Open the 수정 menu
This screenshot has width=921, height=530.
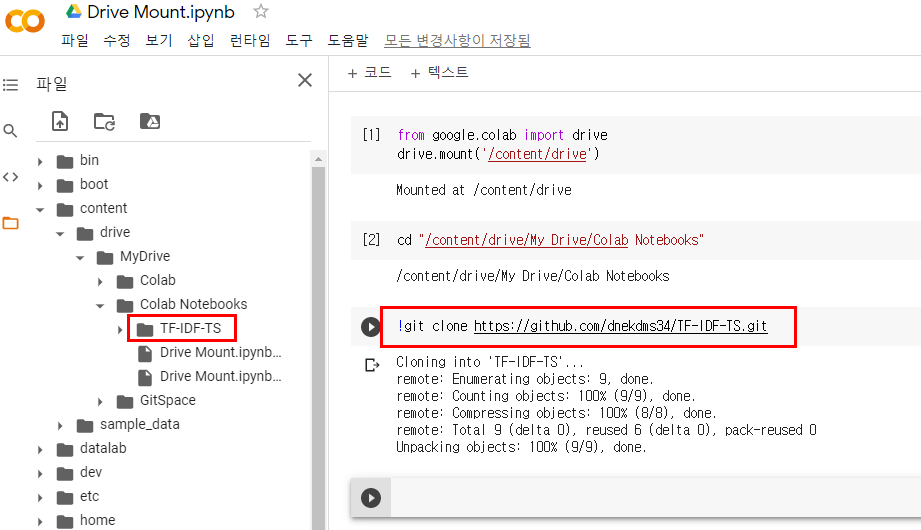(x=117, y=40)
